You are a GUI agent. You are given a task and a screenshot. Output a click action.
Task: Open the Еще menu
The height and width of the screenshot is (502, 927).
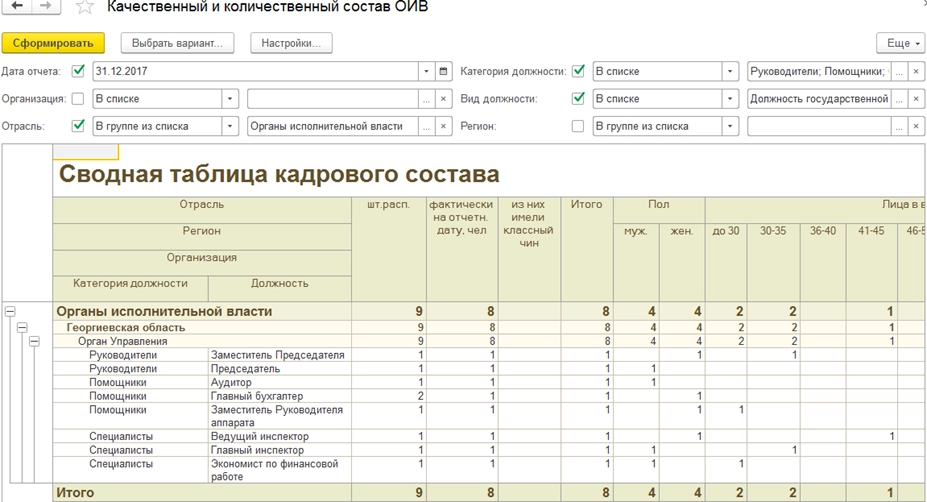(900, 43)
